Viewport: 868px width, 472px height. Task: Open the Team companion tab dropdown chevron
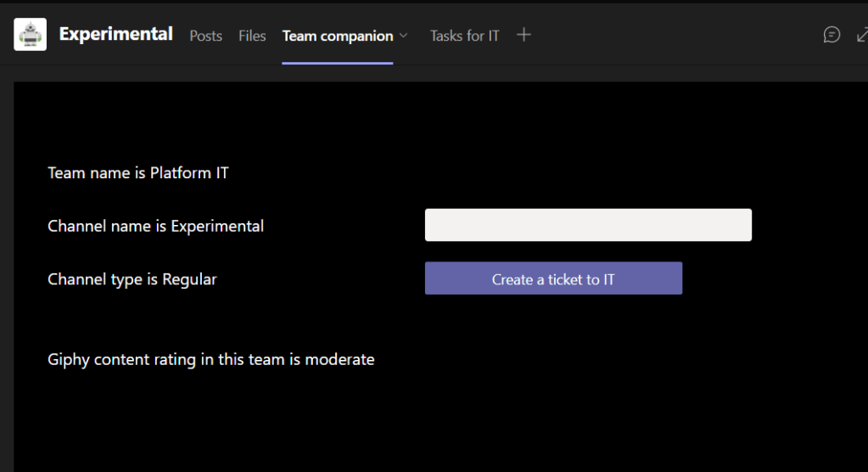click(x=404, y=36)
